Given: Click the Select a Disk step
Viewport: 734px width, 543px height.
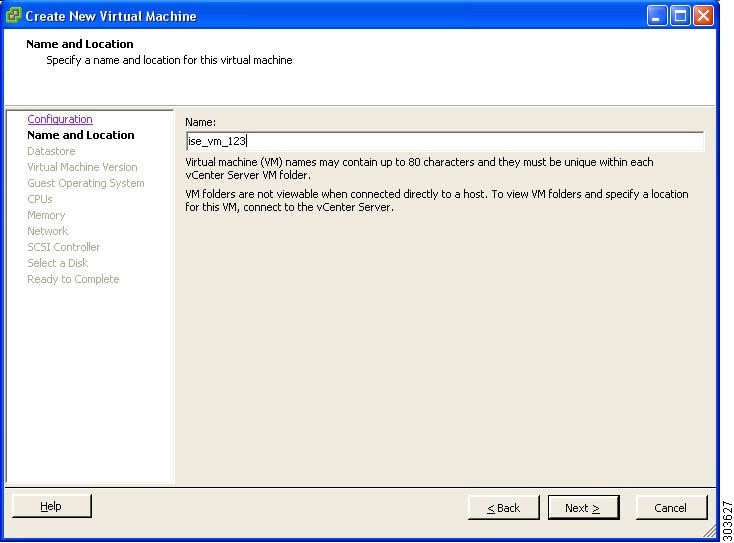Looking at the screenshot, I should 58,263.
